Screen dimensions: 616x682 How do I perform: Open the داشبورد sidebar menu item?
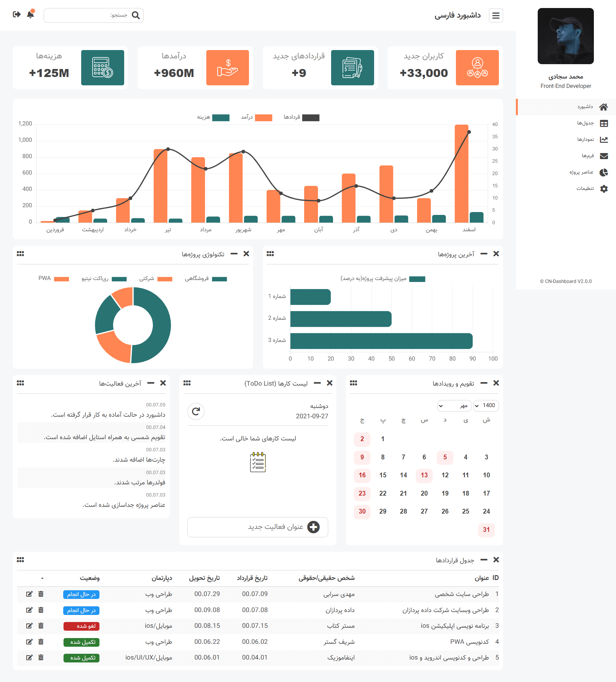tap(566, 107)
